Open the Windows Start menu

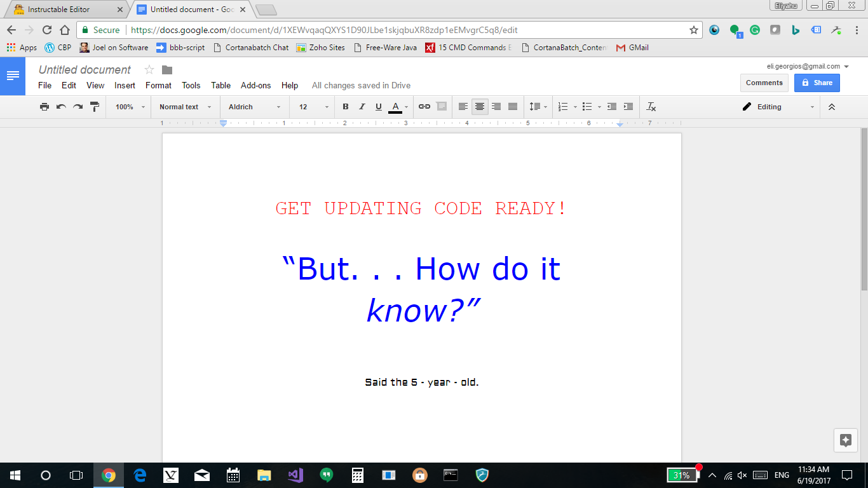click(15, 475)
